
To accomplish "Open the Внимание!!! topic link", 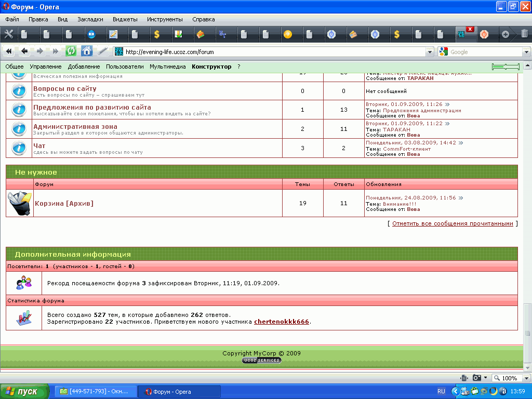I will click(400, 204).
